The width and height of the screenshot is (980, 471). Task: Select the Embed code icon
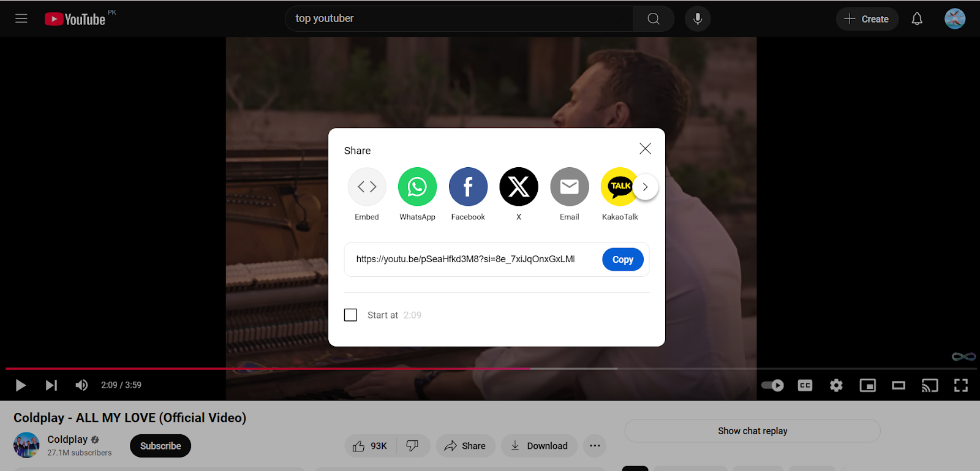tap(367, 187)
